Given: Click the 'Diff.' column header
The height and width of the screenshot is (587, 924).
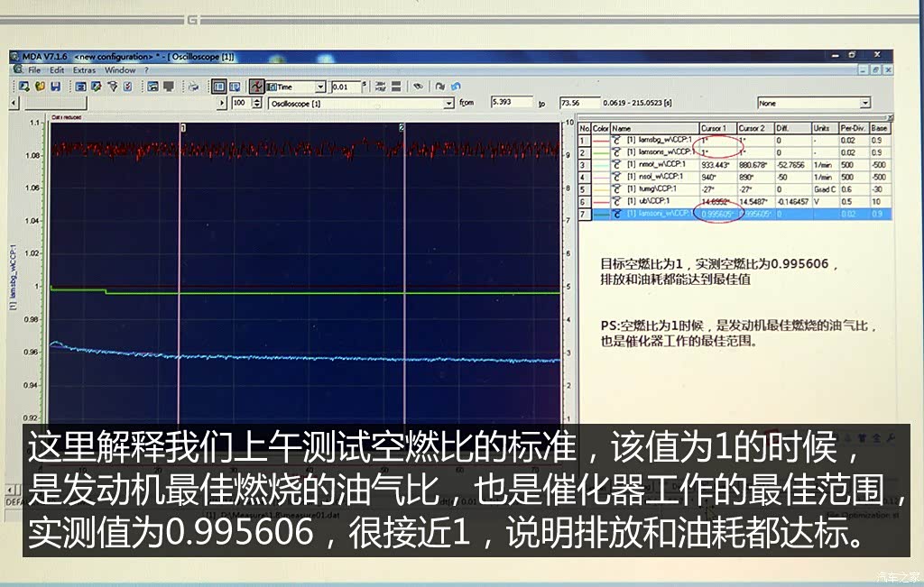Looking at the screenshot, I should [792, 128].
